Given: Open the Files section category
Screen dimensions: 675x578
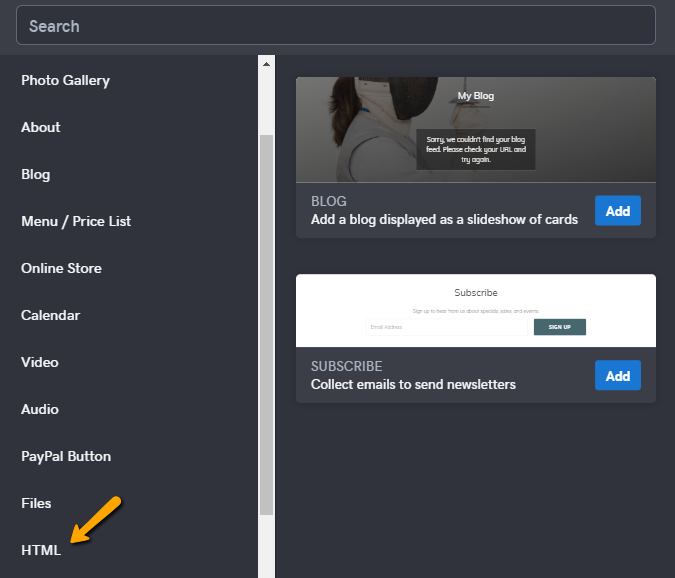Looking at the screenshot, I should pyautogui.click(x=36, y=503).
